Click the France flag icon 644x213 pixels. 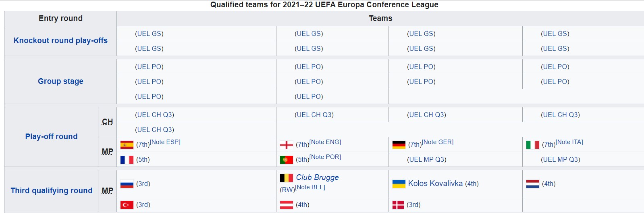tap(127, 160)
